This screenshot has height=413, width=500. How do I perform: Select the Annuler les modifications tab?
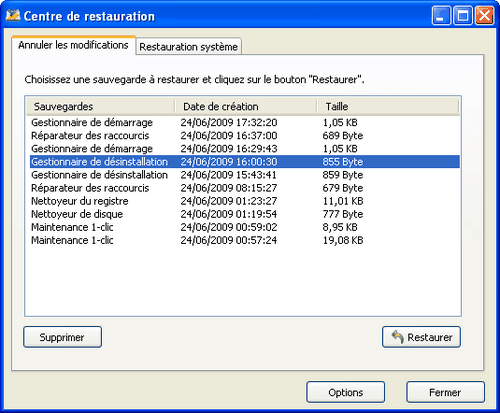click(x=73, y=45)
